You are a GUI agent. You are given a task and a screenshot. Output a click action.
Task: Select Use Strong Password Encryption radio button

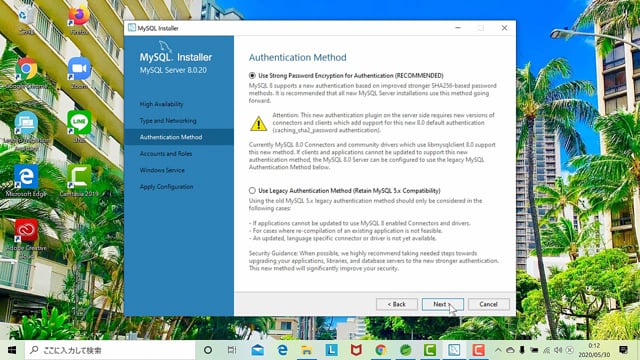pyautogui.click(x=252, y=76)
